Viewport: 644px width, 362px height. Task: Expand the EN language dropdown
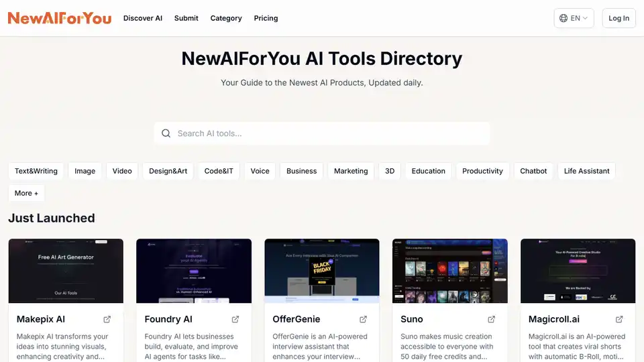coord(574,18)
